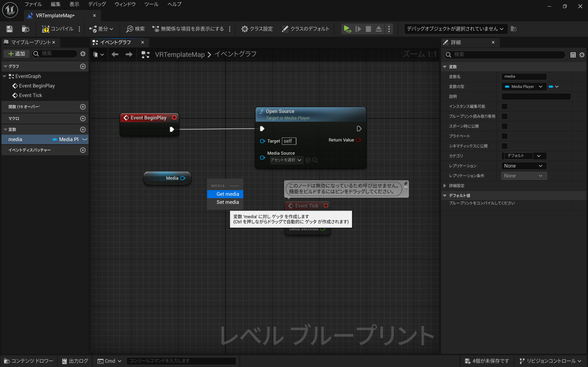Open My Blueprint panel settings gear
Viewport: 588px width, 367px height.
pyautogui.click(x=83, y=54)
